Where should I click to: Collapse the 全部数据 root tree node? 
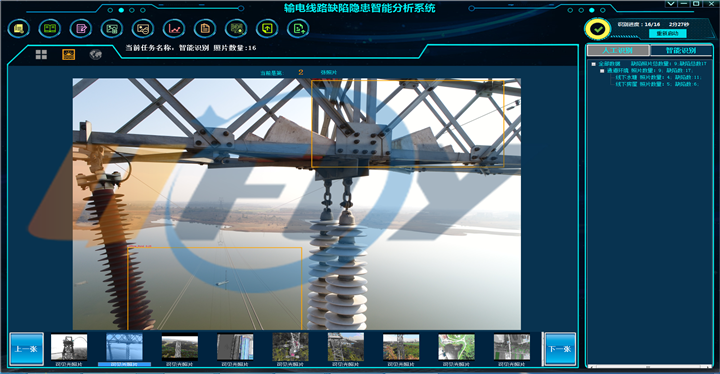(x=594, y=64)
